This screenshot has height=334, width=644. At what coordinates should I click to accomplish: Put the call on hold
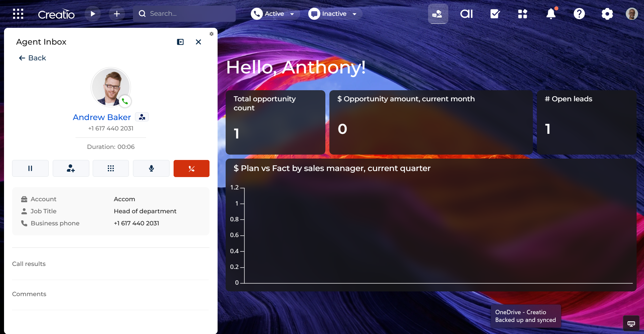pos(30,168)
